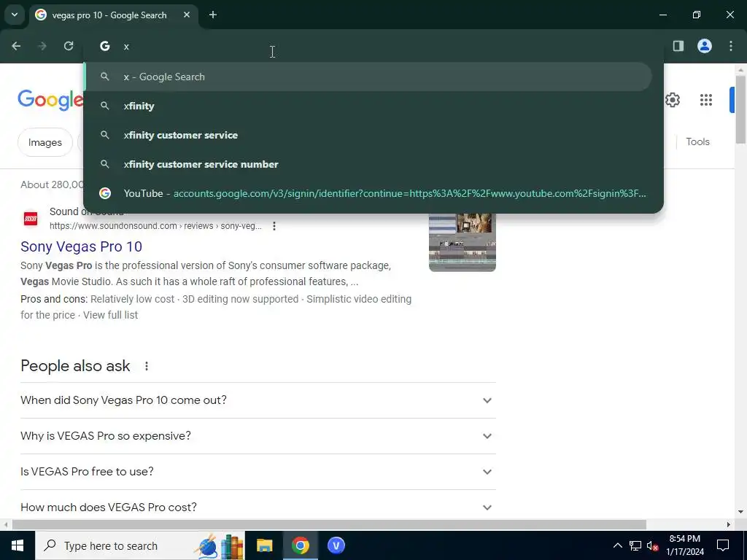Click the Google logo
The height and width of the screenshot is (560, 747).
50,99
